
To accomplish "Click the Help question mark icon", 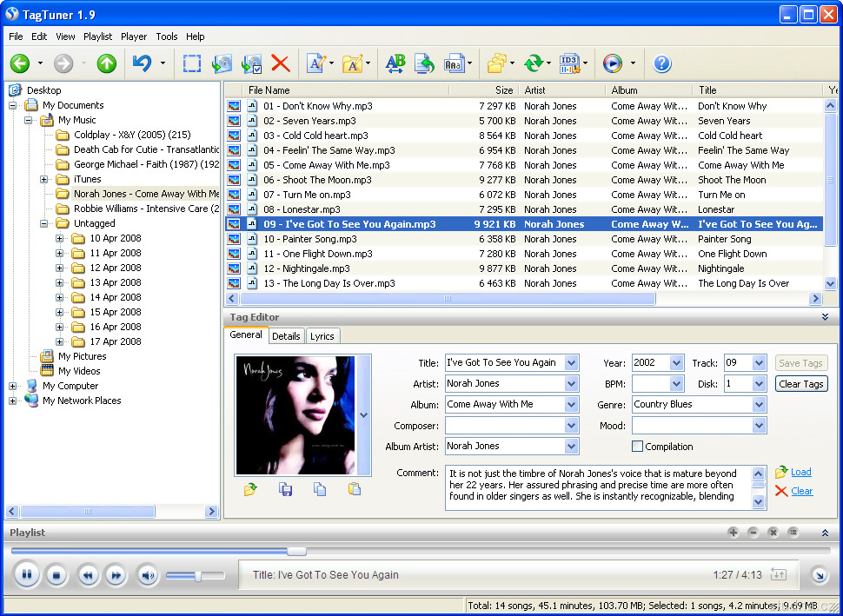I will click(661, 63).
